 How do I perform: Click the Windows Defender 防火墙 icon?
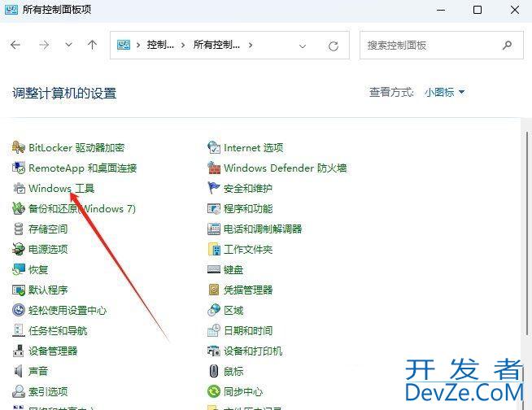click(214, 168)
